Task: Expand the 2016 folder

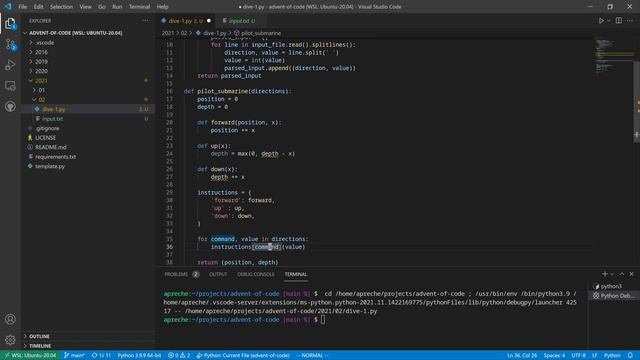Action: (x=88, y=52)
